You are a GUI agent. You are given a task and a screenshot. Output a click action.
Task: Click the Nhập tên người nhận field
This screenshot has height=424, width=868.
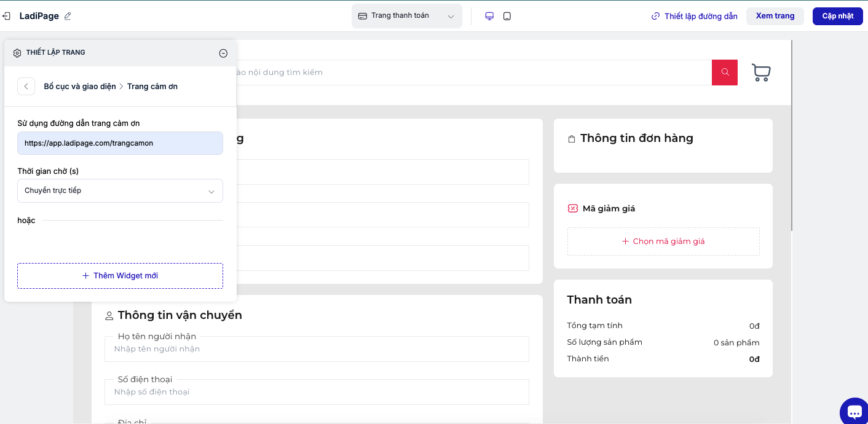317,349
